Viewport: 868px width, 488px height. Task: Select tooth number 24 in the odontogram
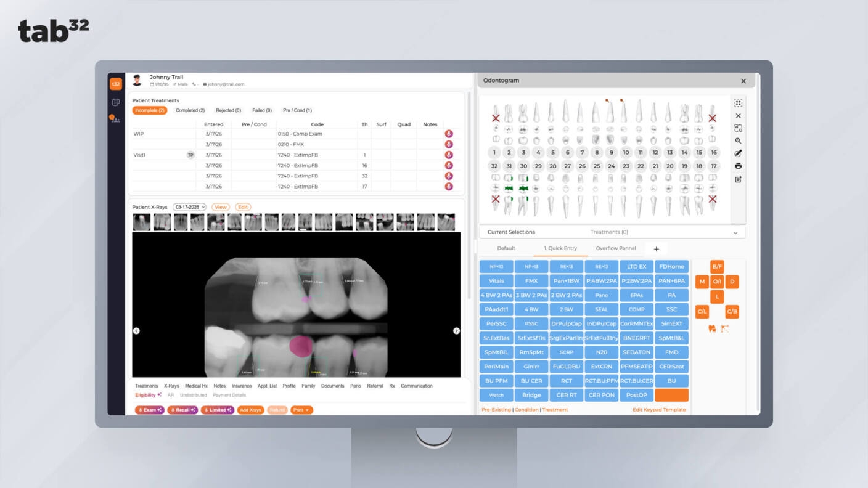611,166
